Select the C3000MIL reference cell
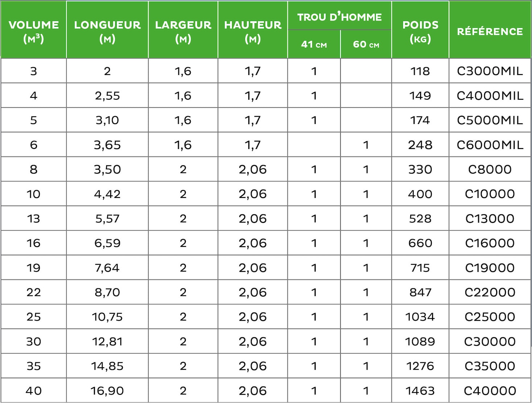This screenshot has width=532, height=405. (490, 71)
